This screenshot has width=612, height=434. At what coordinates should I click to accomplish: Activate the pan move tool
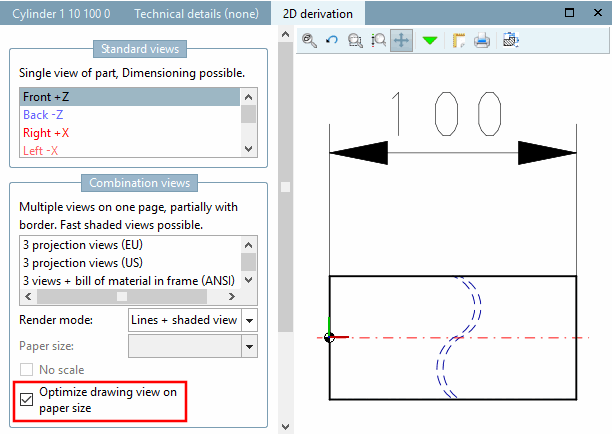(401, 40)
